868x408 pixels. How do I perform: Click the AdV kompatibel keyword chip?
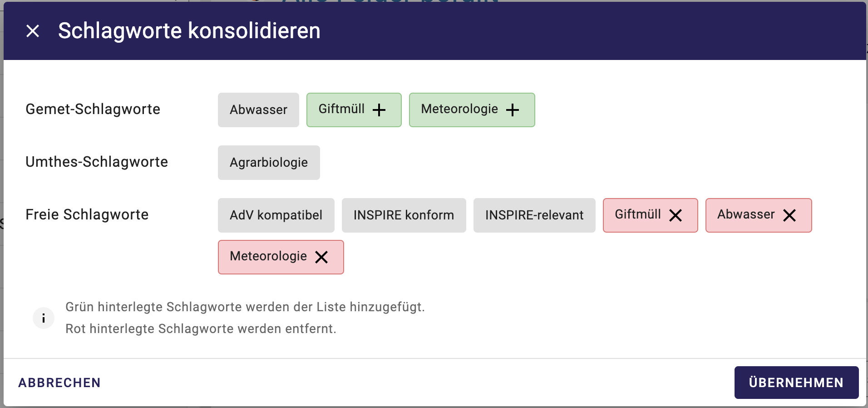tap(276, 215)
